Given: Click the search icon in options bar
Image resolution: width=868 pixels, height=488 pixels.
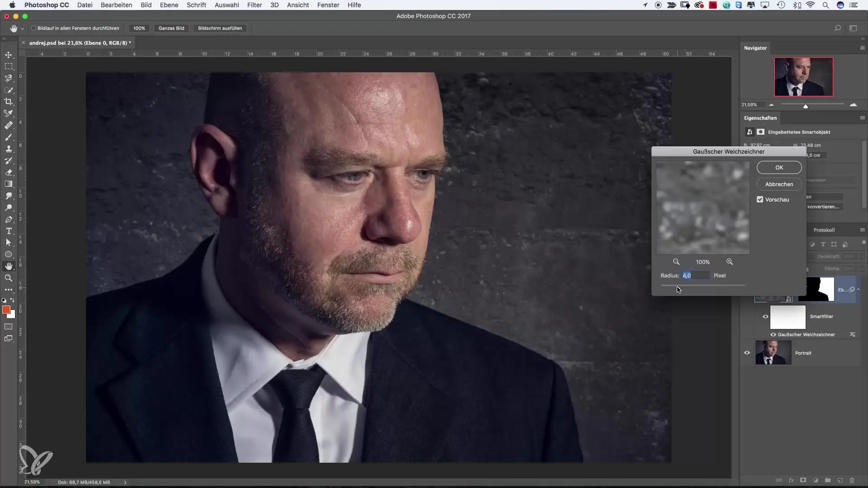Looking at the screenshot, I should click(x=838, y=28).
